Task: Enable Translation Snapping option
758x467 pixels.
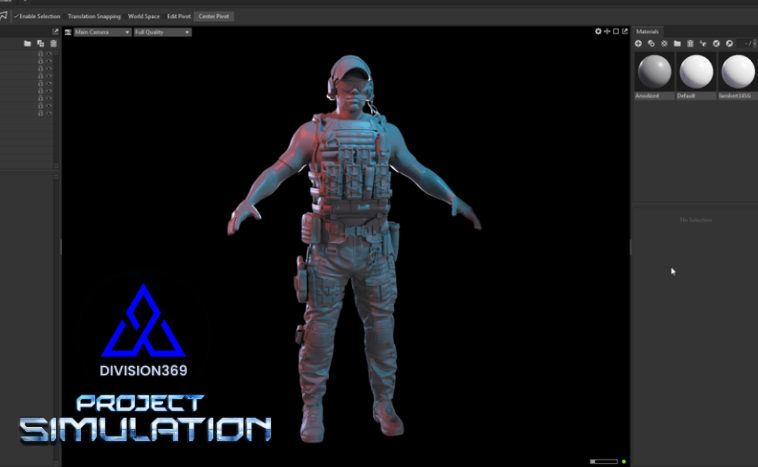Action: tap(94, 16)
